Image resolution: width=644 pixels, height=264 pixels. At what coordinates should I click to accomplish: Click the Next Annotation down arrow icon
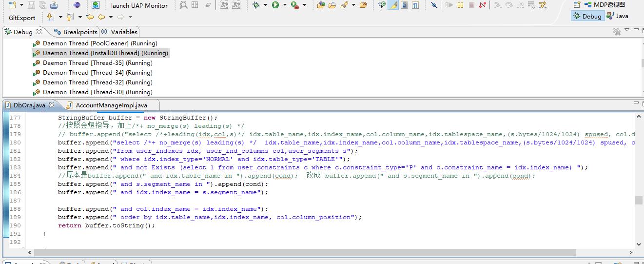coord(51,17)
